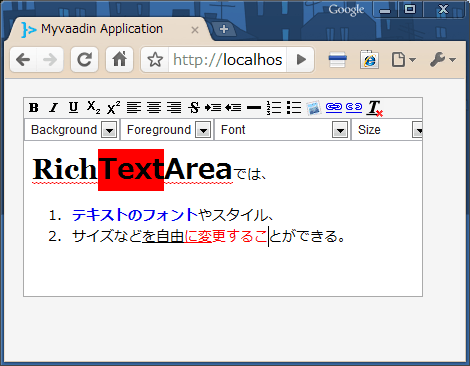Viewport: 470px width, 366px height.
Task: Align text right
Action: point(174,108)
